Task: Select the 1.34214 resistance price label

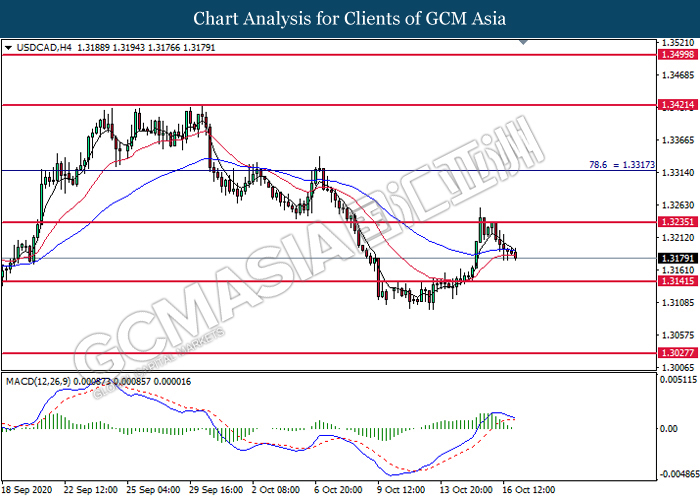Action: (677, 105)
